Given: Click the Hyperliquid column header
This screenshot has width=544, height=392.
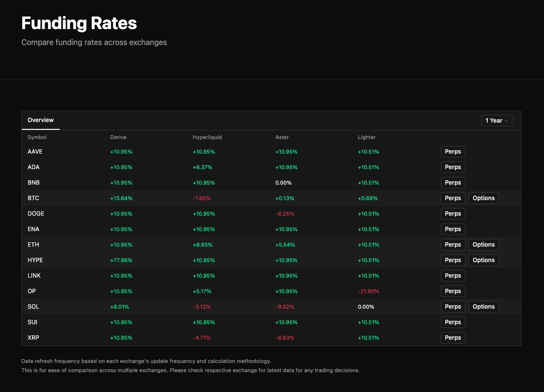Looking at the screenshot, I should tap(207, 137).
